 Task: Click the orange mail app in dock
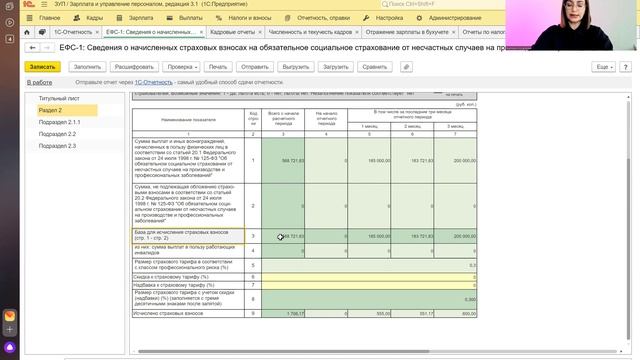coord(10,316)
